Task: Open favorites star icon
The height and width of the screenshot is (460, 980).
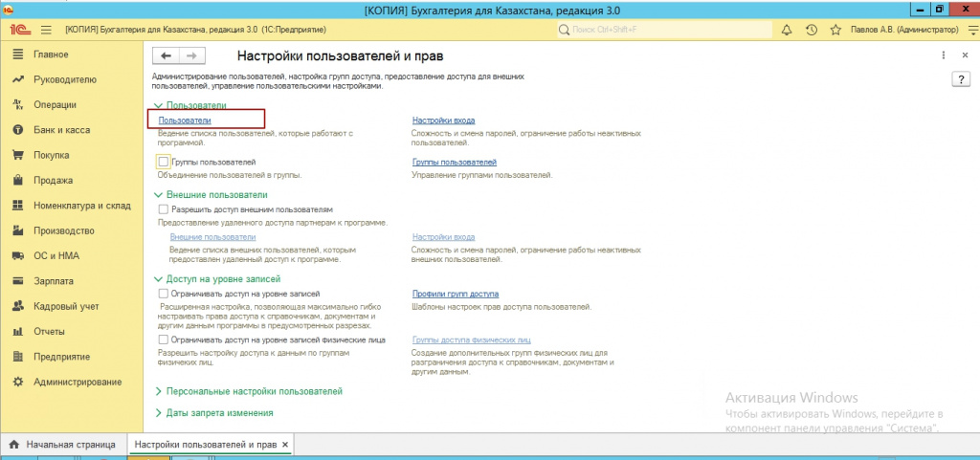Action: pos(835,30)
